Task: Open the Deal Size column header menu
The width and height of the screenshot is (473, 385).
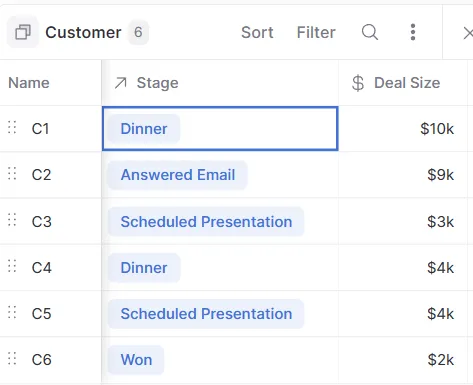Action: 403,83
